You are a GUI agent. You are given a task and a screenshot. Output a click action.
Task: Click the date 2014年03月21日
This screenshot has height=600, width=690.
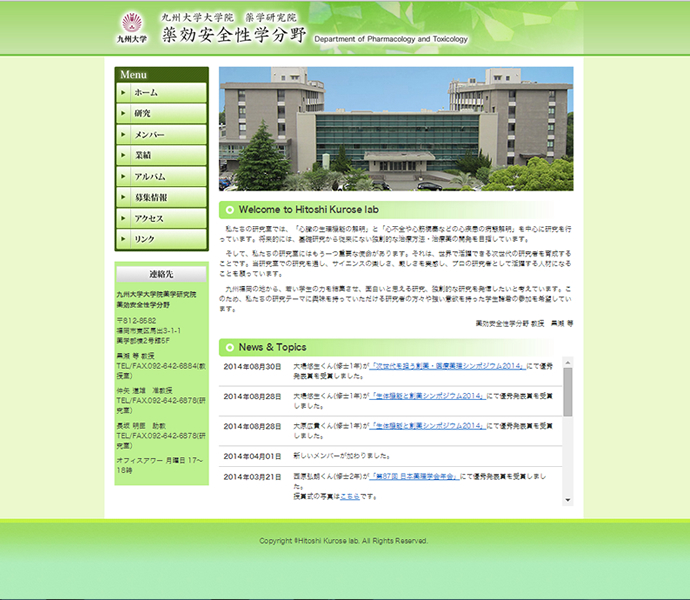[252, 477]
